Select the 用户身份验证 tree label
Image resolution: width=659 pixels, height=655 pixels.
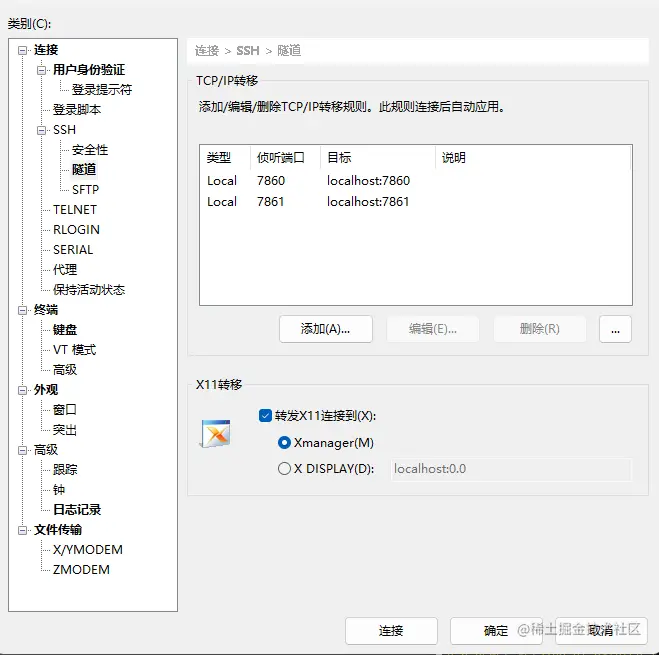pos(89,70)
